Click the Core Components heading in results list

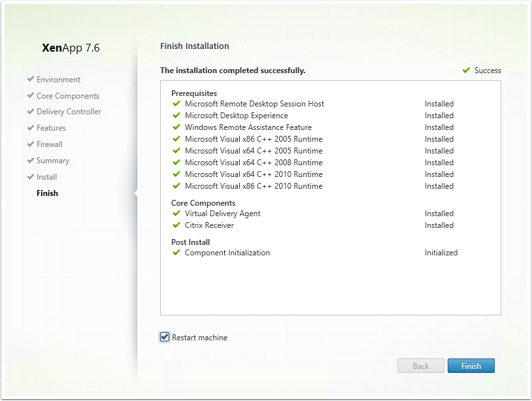(x=203, y=203)
